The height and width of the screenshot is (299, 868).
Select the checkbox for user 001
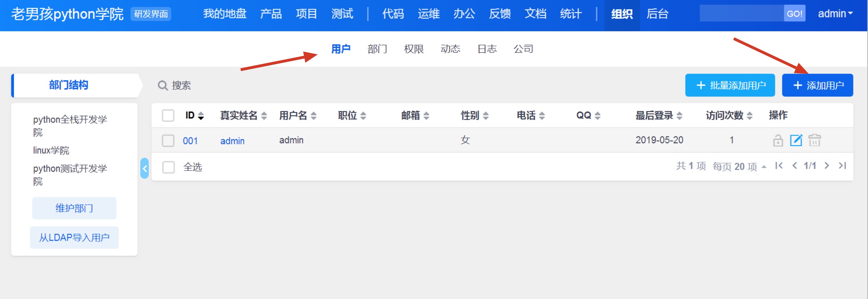[168, 141]
